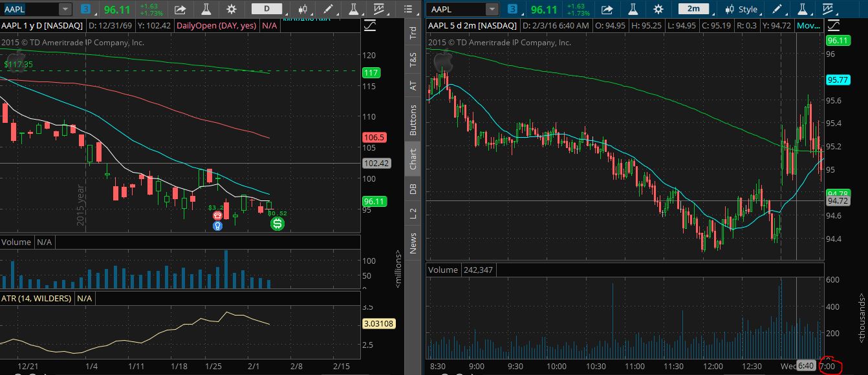This screenshot has height=375, width=868.
Task: Open the News sidebar tab
Action: click(x=413, y=243)
